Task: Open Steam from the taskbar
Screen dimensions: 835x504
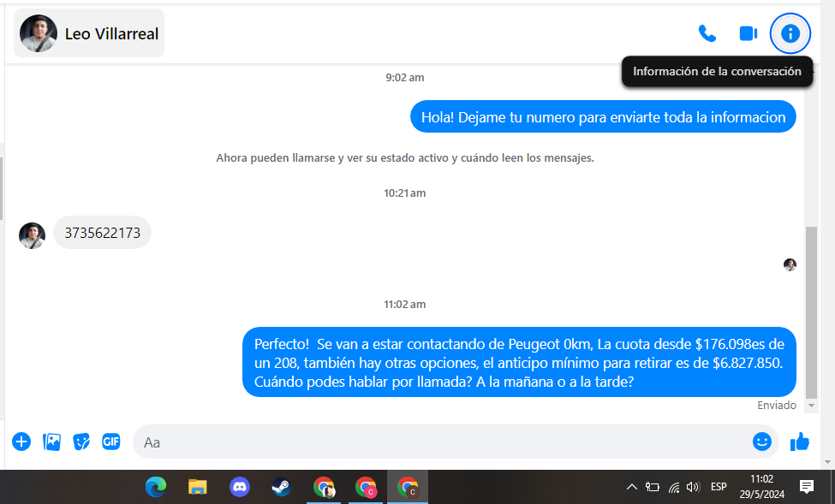Action: coord(281,487)
